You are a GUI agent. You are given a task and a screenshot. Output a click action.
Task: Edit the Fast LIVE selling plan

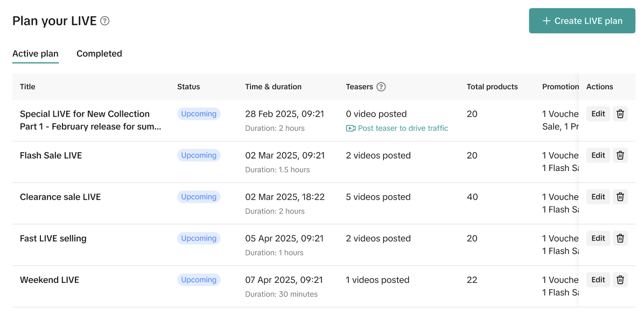pos(598,238)
